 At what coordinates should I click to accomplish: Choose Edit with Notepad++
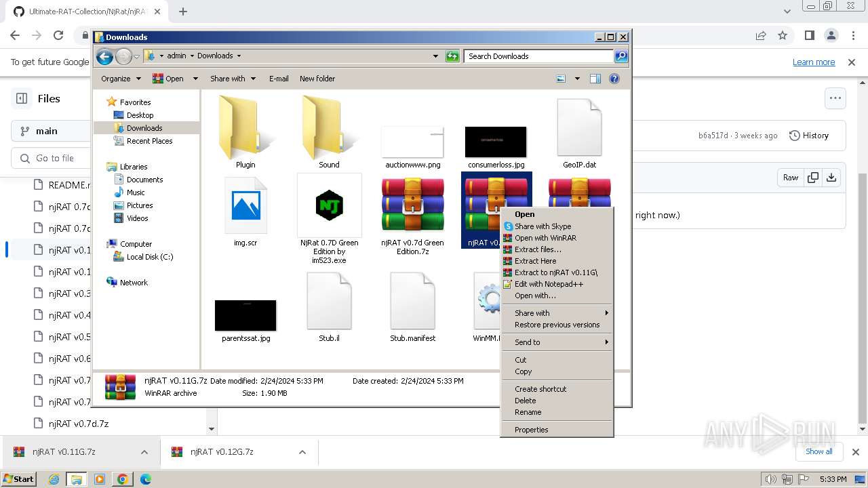tap(557, 284)
